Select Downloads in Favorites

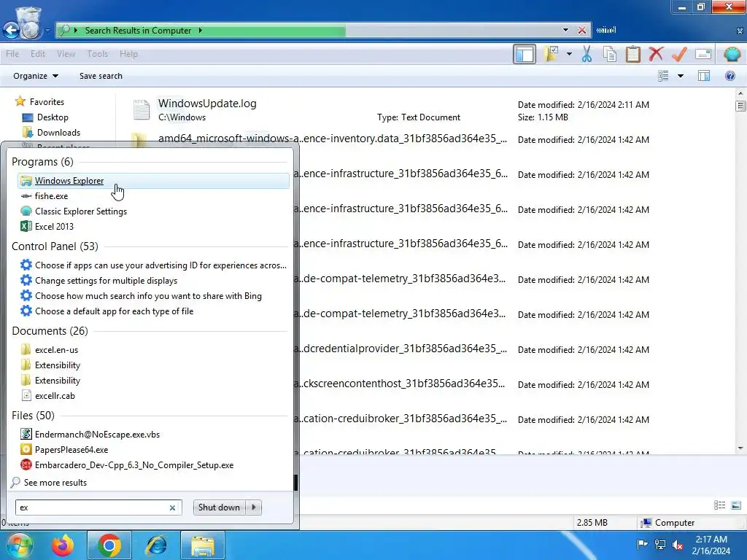point(58,133)
